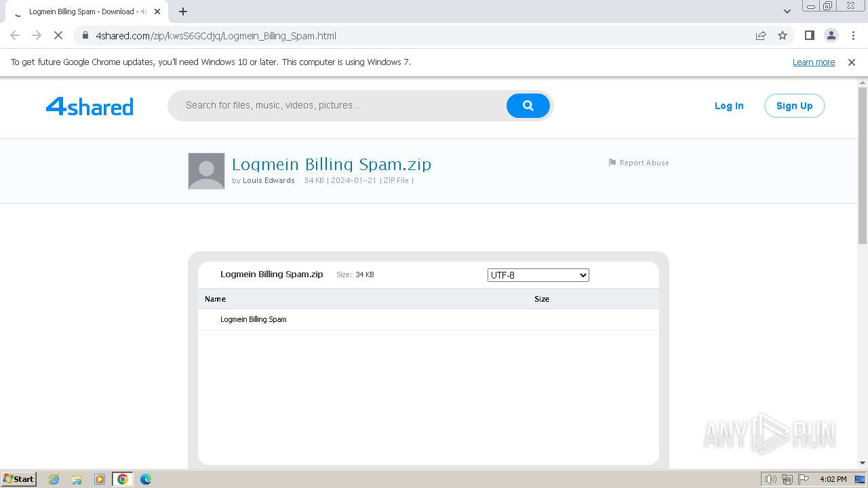The height and width of the screenshot is (488, 868).
Task: Share this page icon
Action: coord(761,35)
